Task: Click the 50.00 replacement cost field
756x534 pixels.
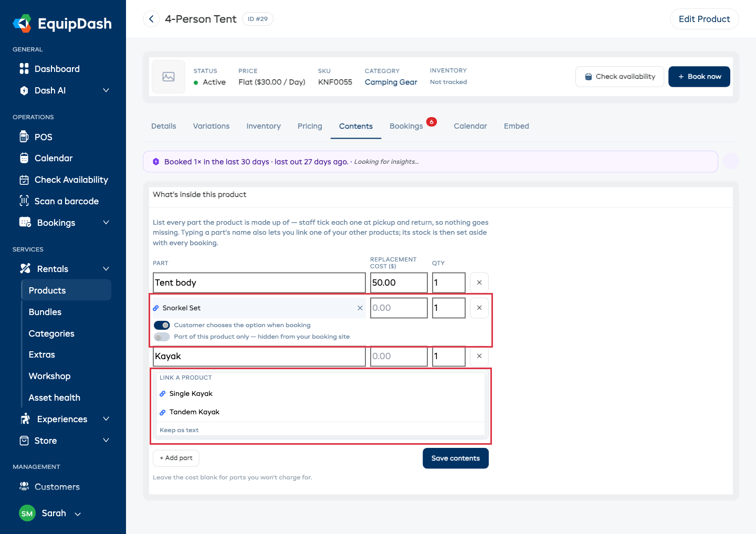Action: point(399,282)
